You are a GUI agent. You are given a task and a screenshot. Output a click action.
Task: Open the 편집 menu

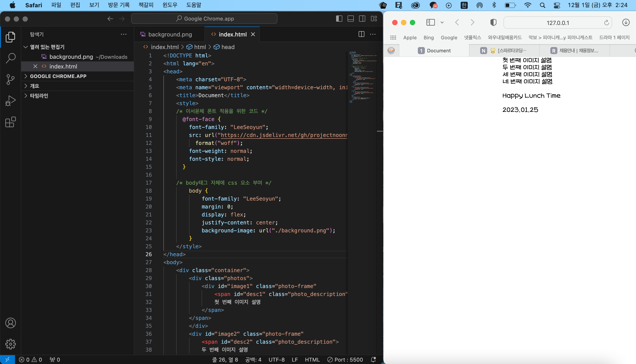click(75, 5)
